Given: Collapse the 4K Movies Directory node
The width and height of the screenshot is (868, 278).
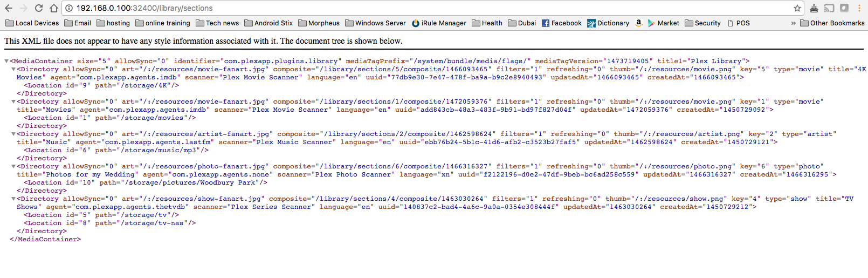Looking at the screenshot, I should pyautogui.click(x=14, y=70).
